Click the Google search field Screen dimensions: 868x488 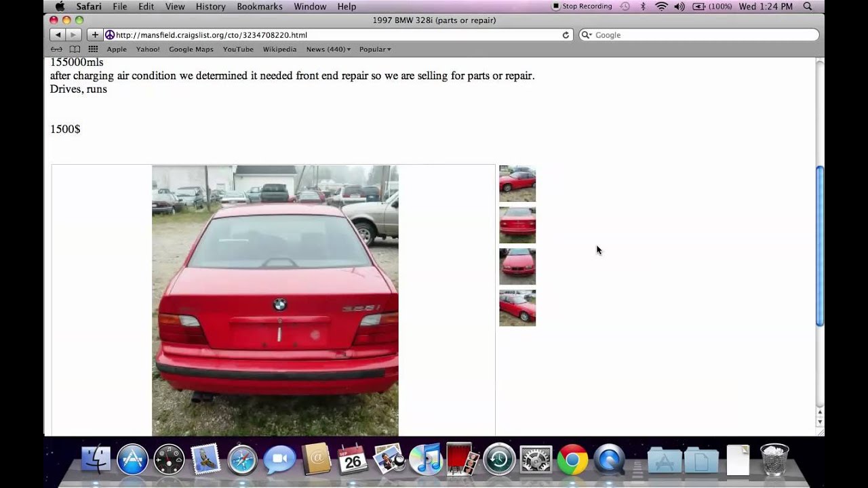point(698,35)
